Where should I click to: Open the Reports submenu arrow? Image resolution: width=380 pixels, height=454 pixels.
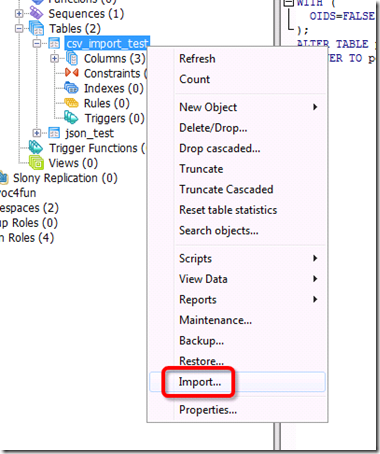[x=315, y=299]
